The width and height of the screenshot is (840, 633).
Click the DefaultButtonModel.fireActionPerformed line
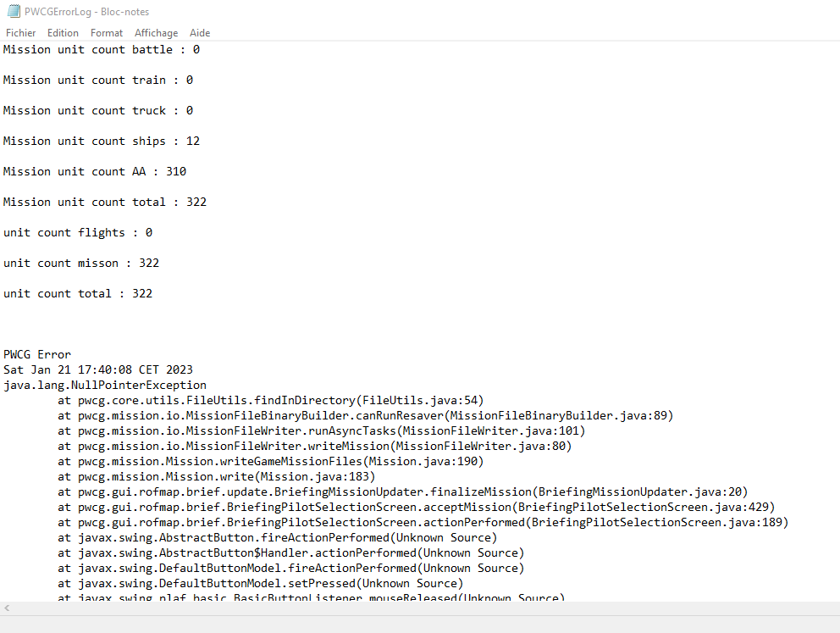(x=291, y=568)
